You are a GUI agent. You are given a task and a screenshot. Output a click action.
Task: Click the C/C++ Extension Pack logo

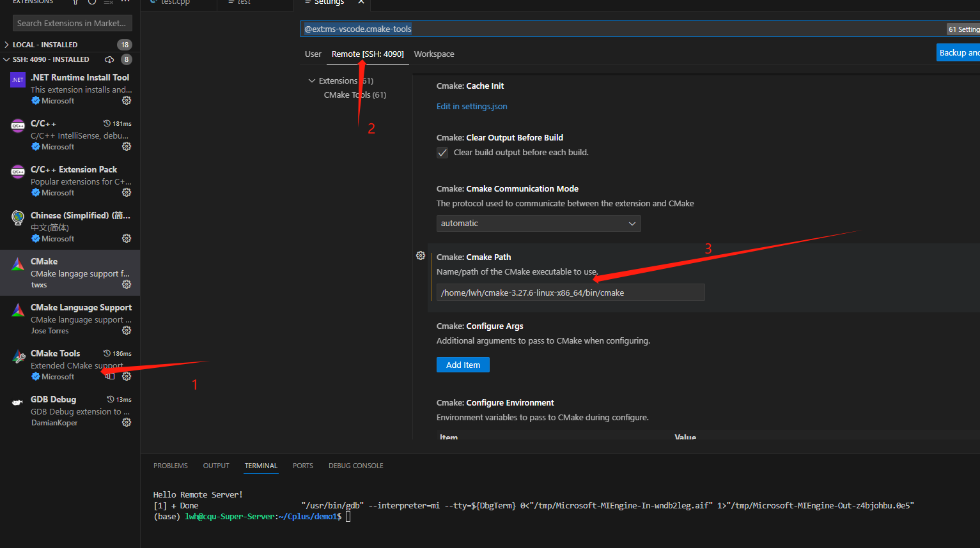pyautogui.click(x=18, y=172)
